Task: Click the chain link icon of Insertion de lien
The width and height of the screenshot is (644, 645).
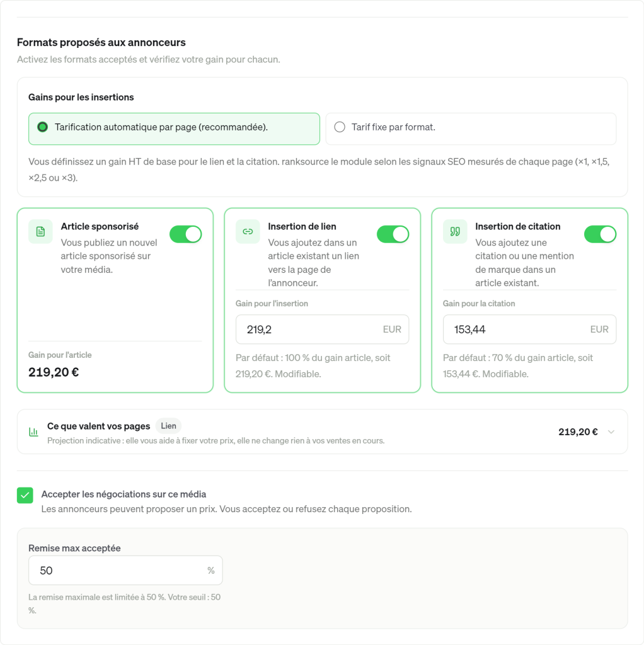Action: point(248,232)
